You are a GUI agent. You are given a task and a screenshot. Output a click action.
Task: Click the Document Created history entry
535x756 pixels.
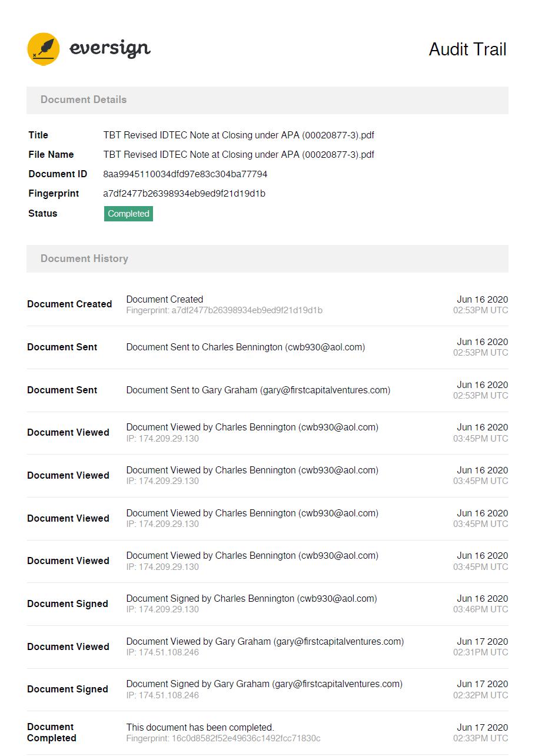[x=165, y=299]
